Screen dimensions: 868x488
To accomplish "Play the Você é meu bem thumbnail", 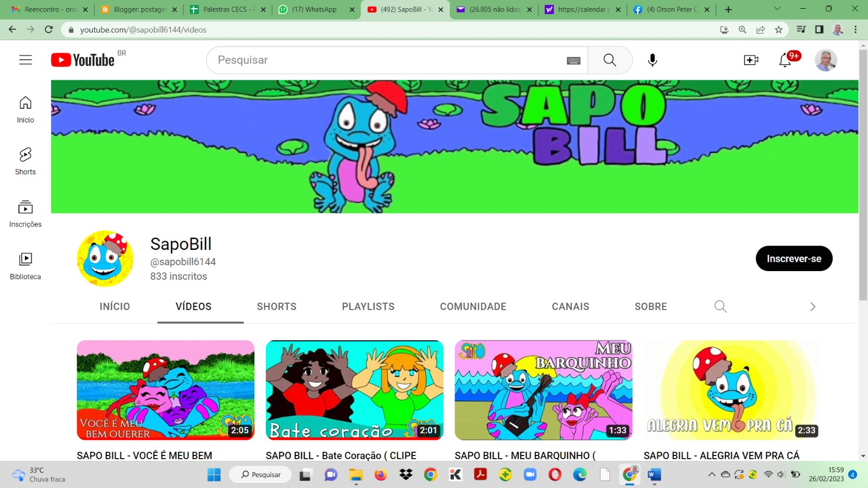I will click(x=165, y=390).
